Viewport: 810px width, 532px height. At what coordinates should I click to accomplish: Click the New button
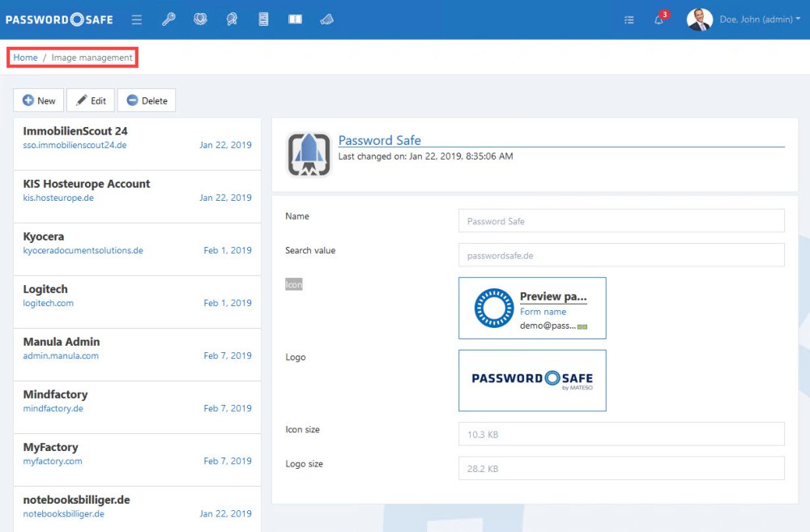click(39, 100)
